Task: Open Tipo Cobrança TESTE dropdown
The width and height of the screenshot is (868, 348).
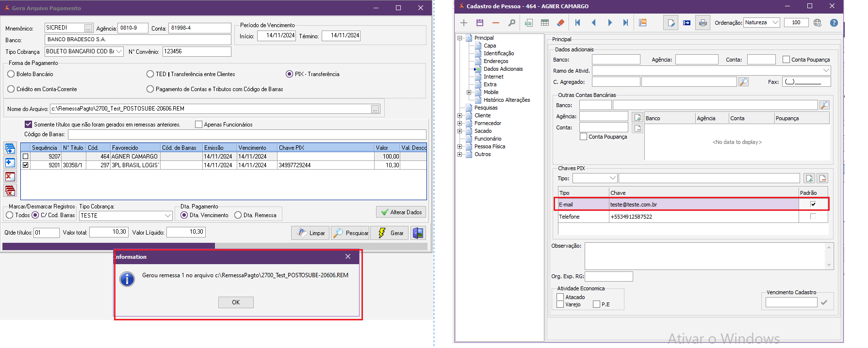Action: (168, 216)
